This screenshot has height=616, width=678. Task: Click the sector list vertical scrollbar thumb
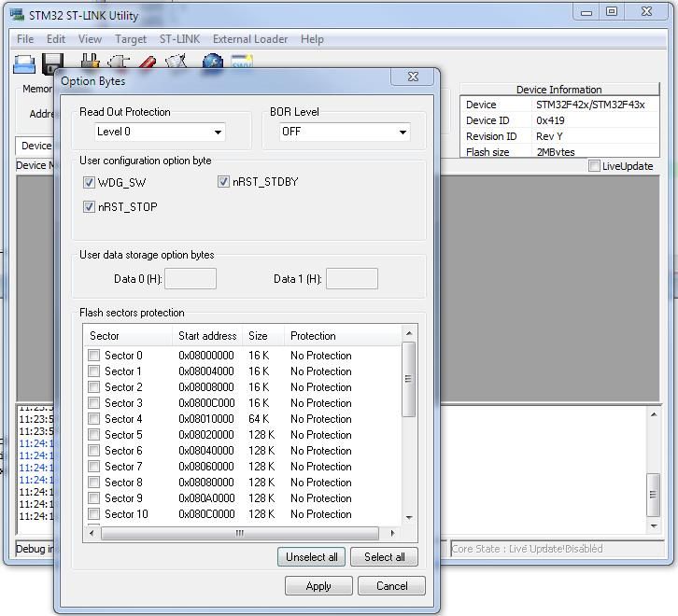tap(409, 379)
